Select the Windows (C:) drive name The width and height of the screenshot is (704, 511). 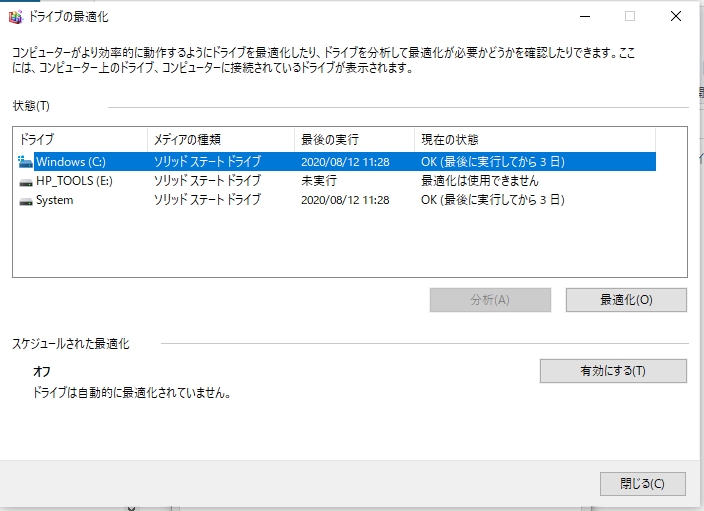pos(71,162)
